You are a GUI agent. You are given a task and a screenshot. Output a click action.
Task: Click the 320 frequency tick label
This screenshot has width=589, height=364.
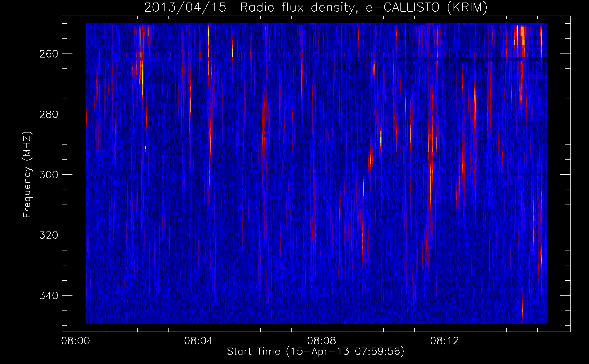[48, 235]
